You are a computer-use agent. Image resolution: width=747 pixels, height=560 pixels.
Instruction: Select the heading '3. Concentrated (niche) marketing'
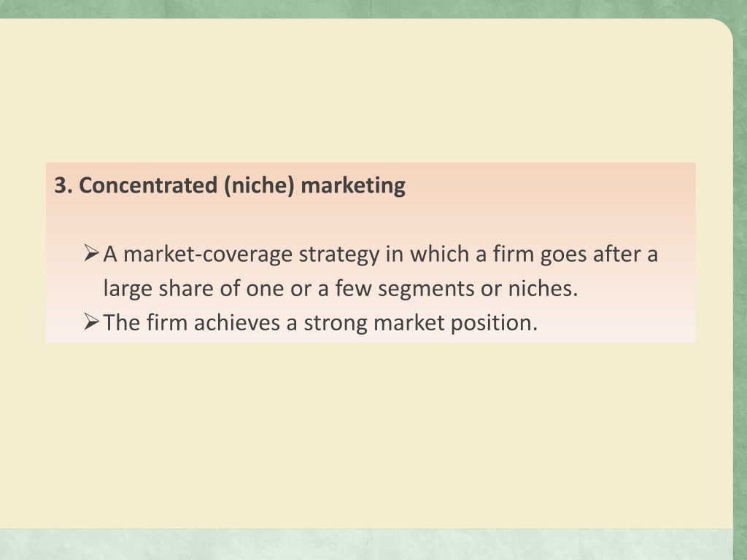(x=230, y=185)
